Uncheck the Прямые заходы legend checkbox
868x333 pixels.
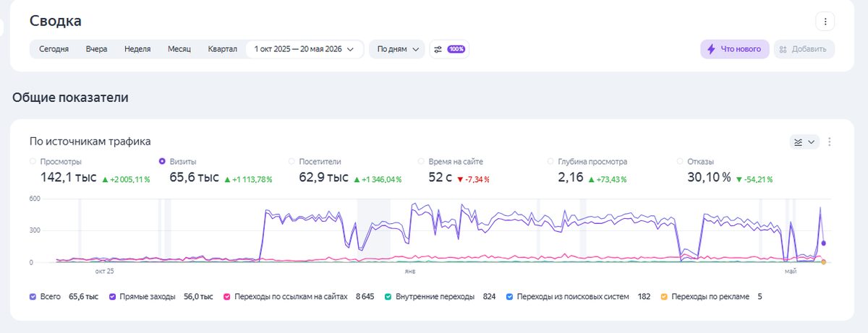point(113,296)
